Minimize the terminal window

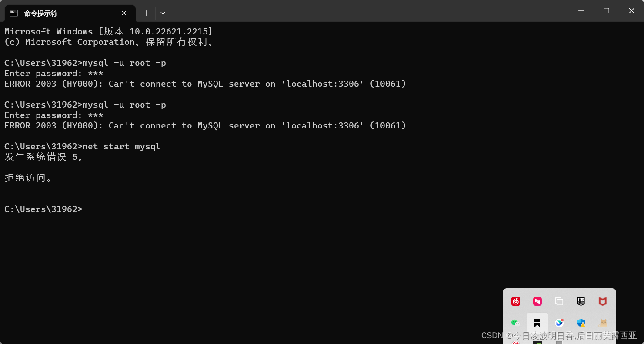581,10
